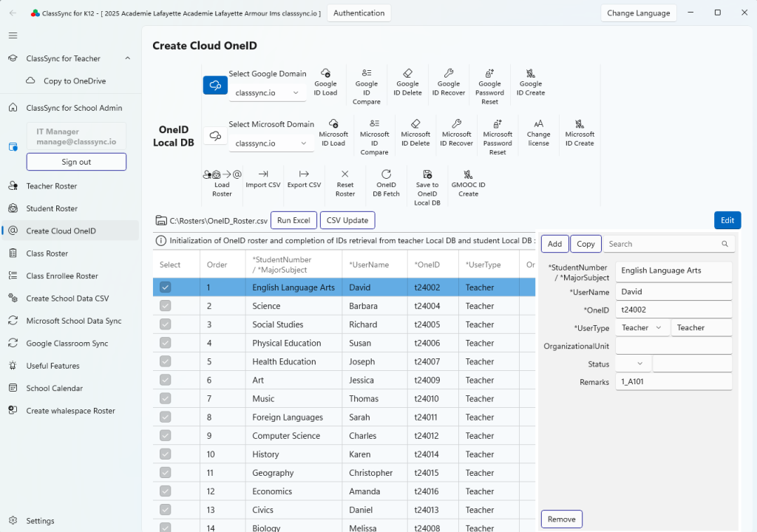Click the UserName field containing David

point(674,292)
